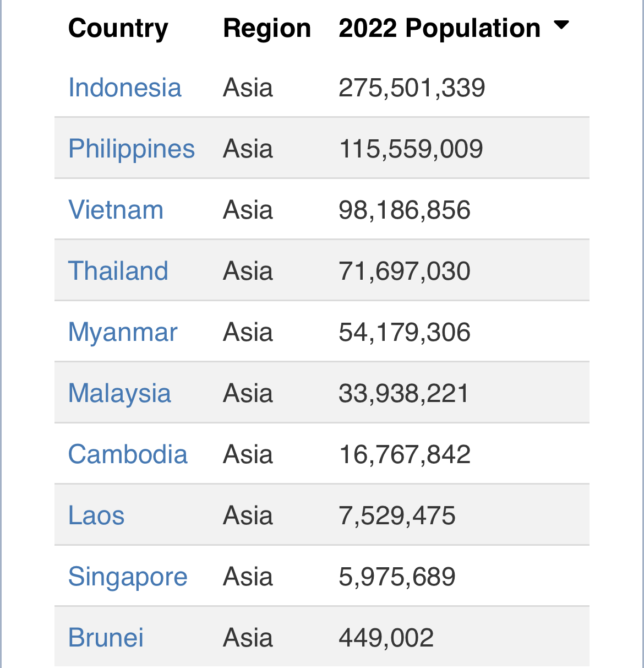Screen dimensions: 644x668
Task: Open the Malaysia country link
Action: coord(119,393)
